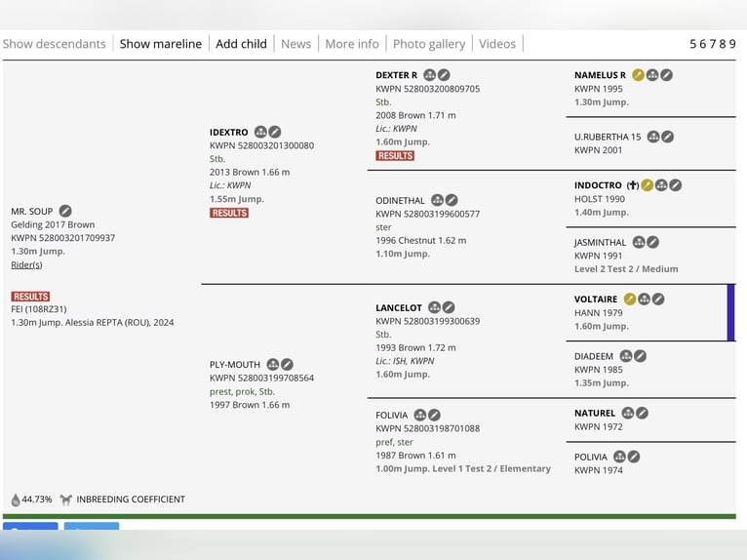Click the gold icon next to INDOCTRO
The height and width of the screenshot is (560, 747).
[647, 185]
